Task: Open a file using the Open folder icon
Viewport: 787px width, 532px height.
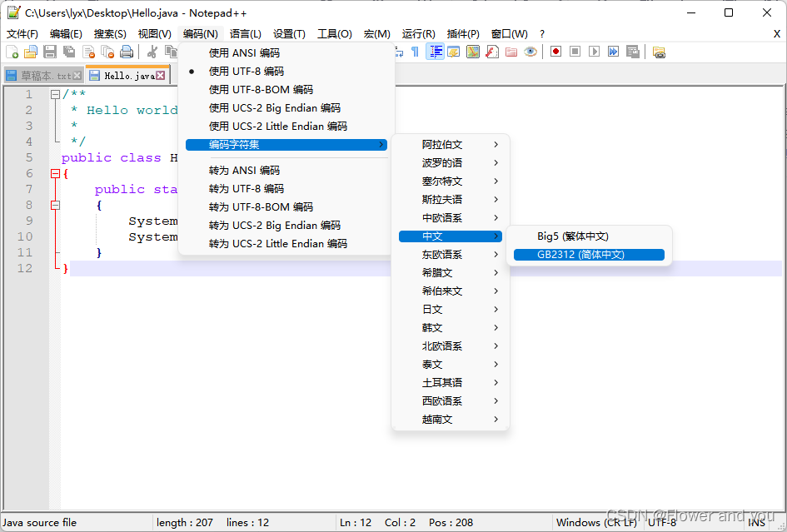Action: (x=30, y=52)
